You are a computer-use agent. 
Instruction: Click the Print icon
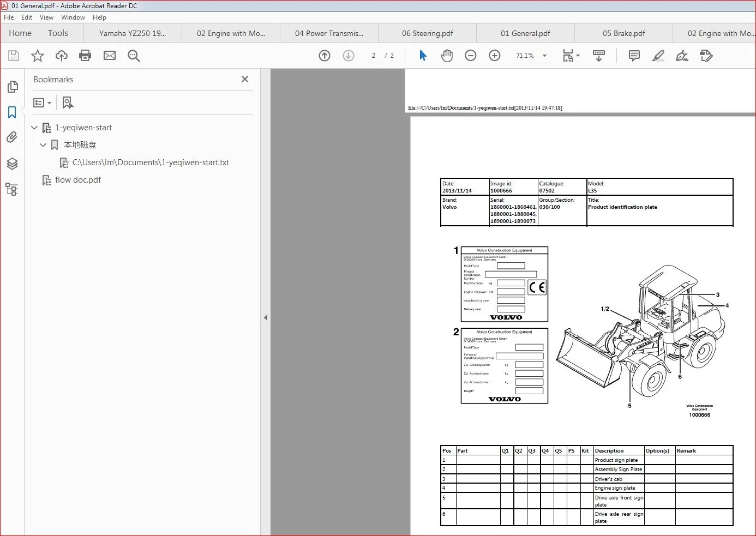[85, 56]
